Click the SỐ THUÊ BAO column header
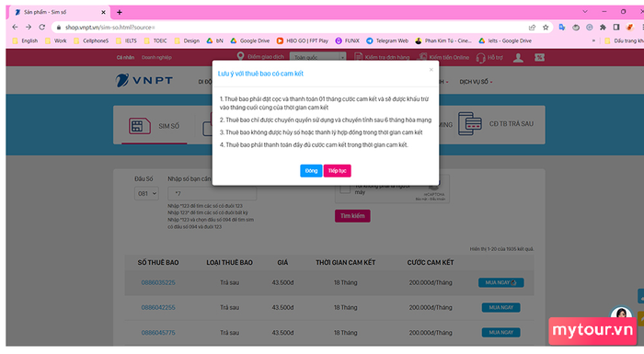 [x=158, y=262]
